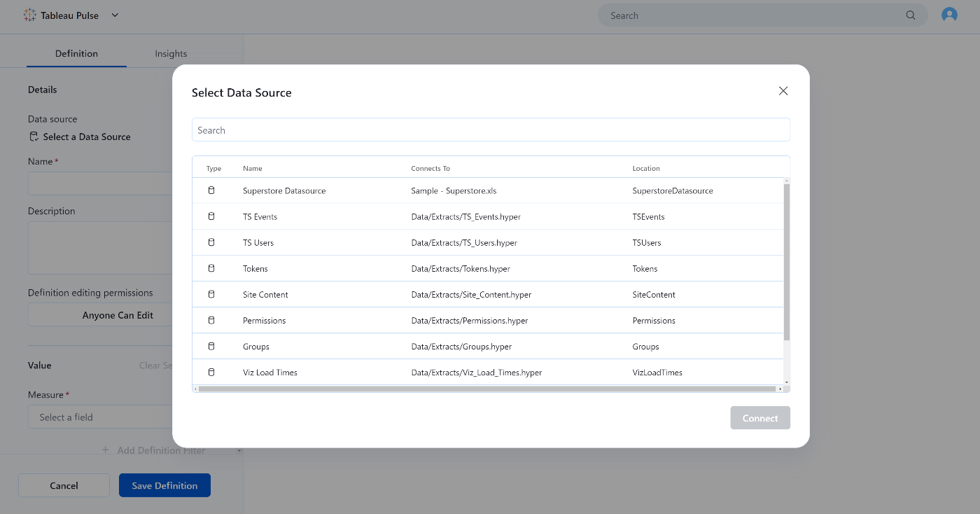
Task: Click the Clear Selections link in Value section
Action: coord(155,366)
